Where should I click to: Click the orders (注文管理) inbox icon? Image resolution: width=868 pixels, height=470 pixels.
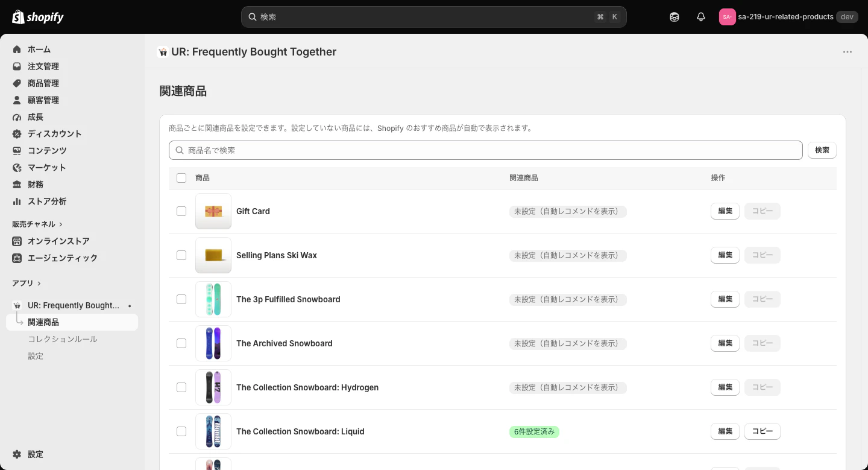[17, 66]
